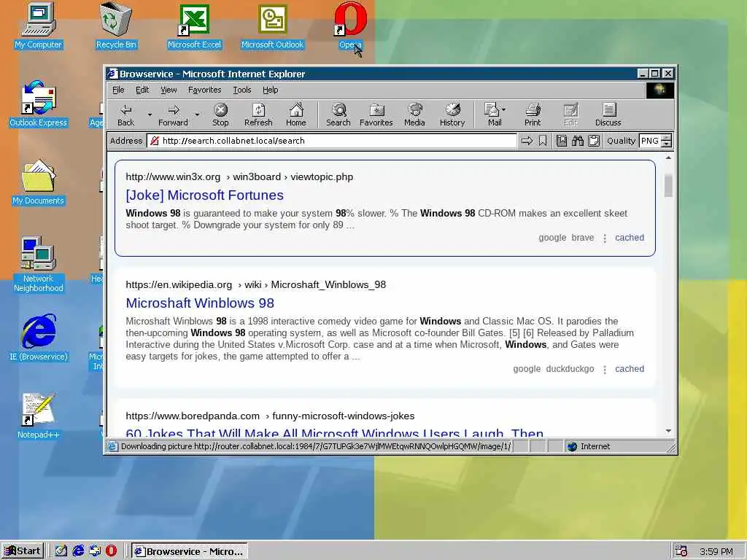
Task: Increase Quality with up arrow
Action: [667, 137]
